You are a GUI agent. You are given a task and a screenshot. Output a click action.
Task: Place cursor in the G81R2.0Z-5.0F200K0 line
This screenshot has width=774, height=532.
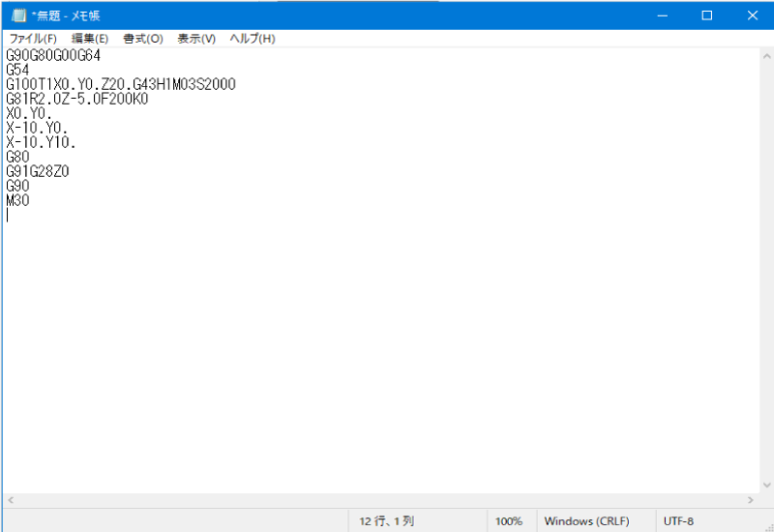click(x=76, y=99)
